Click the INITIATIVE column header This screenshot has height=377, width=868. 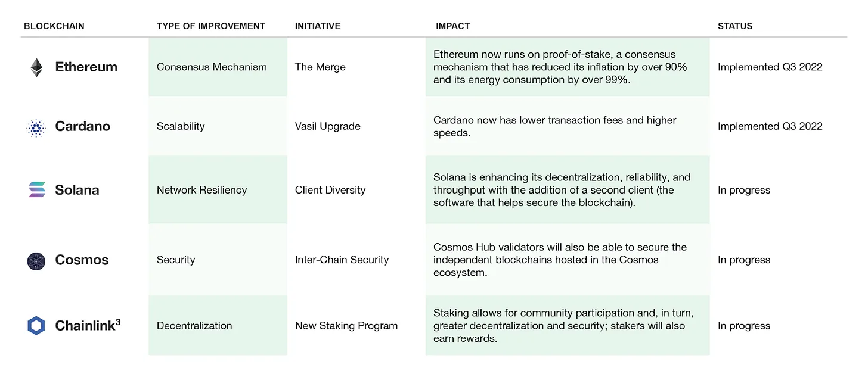[318, 26]
